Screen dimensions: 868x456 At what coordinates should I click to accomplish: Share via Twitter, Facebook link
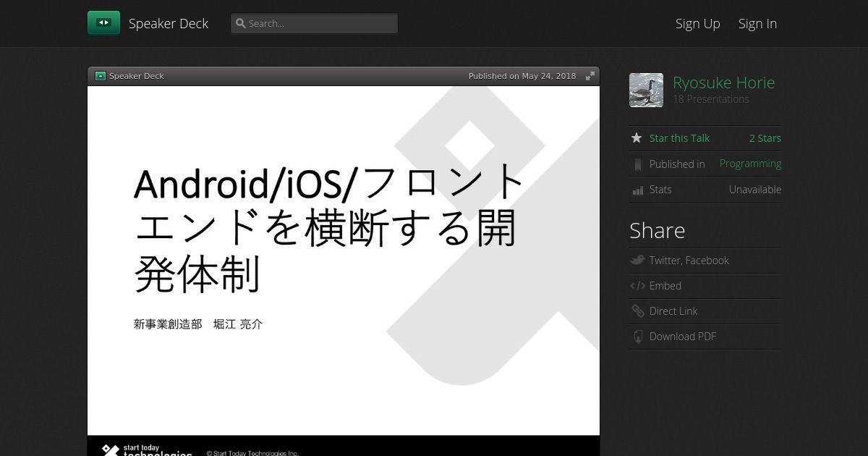[689, 261]
